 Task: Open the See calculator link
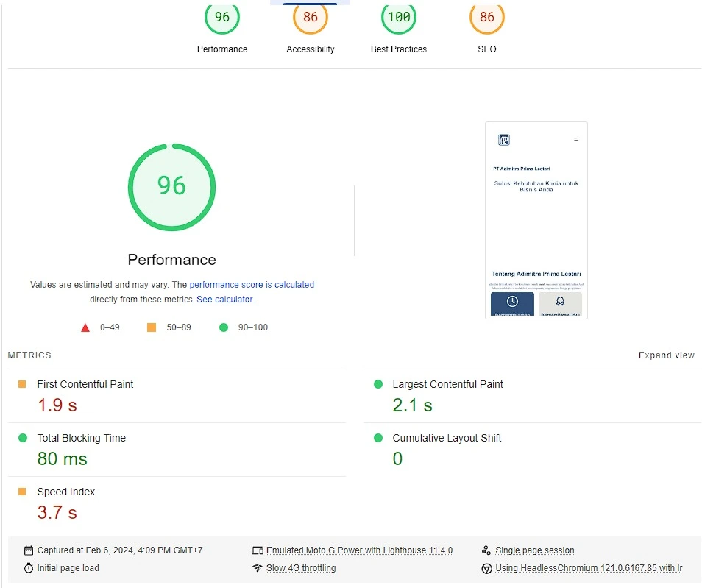tap(224, 300)
